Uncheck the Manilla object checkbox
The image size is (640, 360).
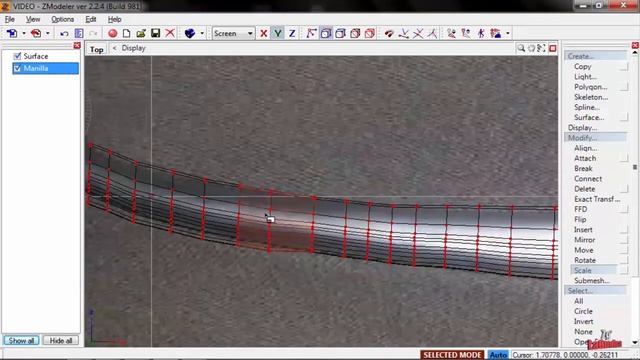(x=17, y=69)
